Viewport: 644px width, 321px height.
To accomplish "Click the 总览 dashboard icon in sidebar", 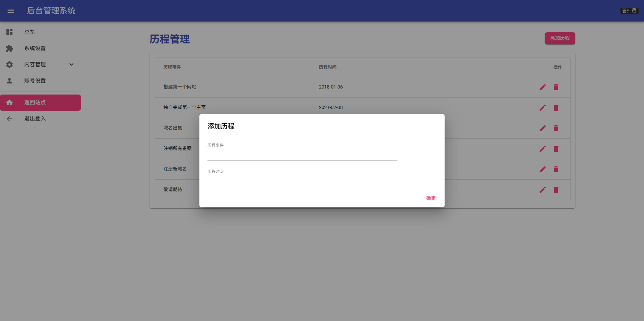I will click(9, 32).
